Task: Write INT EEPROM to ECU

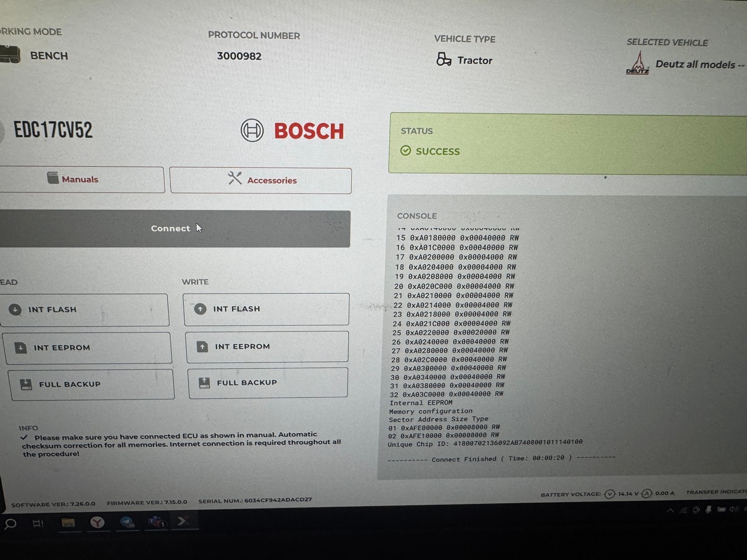Action: click(x=267, y=346)
